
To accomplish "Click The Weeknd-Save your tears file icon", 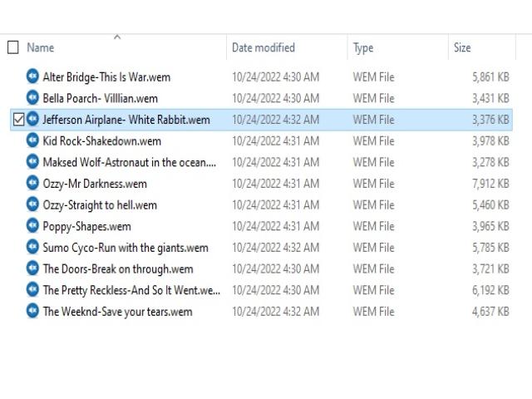I will tap(32, 311).
